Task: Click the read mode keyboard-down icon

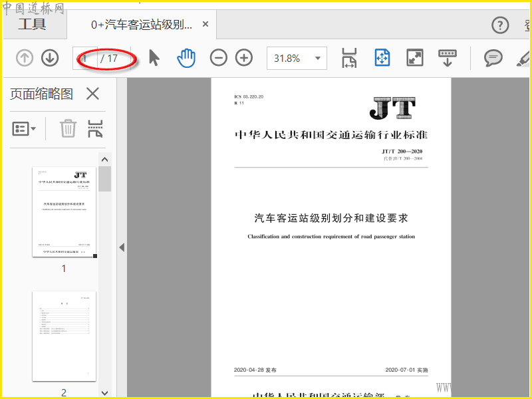Action: click(x=447, y=58)
